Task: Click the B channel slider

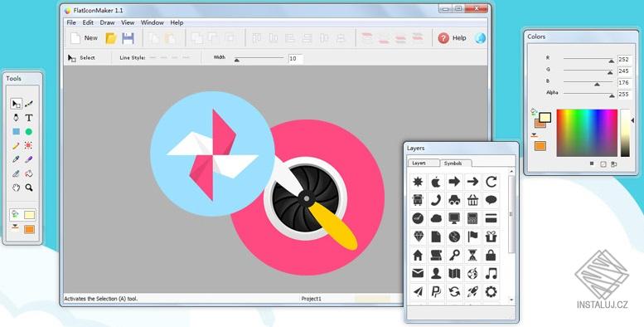Action: (588, 83)
